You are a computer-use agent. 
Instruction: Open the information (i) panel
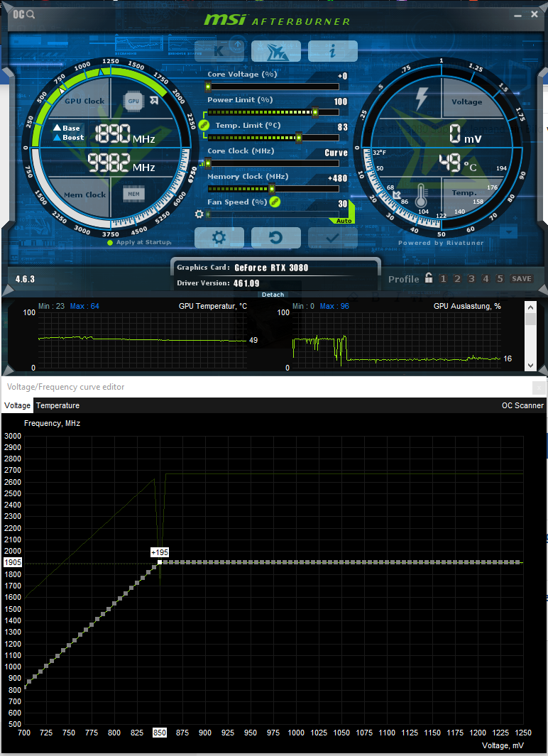332,50
